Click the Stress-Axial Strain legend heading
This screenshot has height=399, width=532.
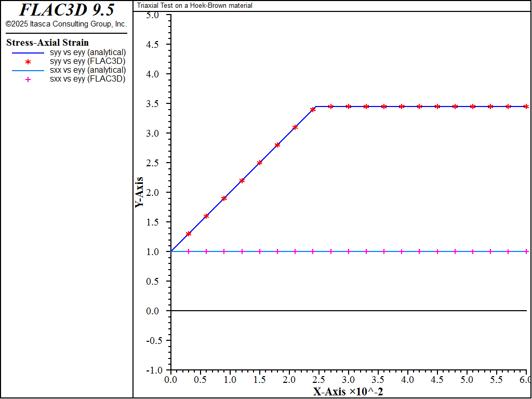pyautogui.click(x=47, y=43)
